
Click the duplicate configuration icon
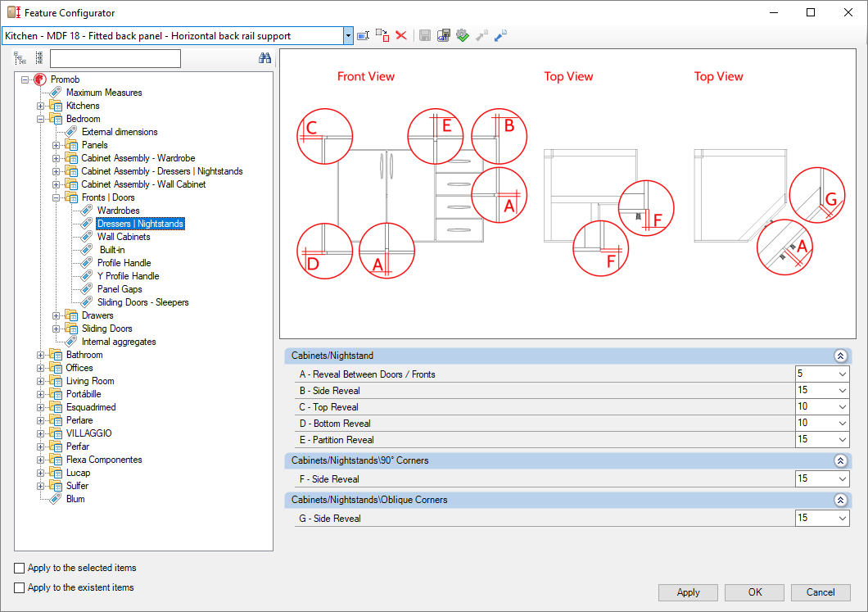tap(382, 36)
